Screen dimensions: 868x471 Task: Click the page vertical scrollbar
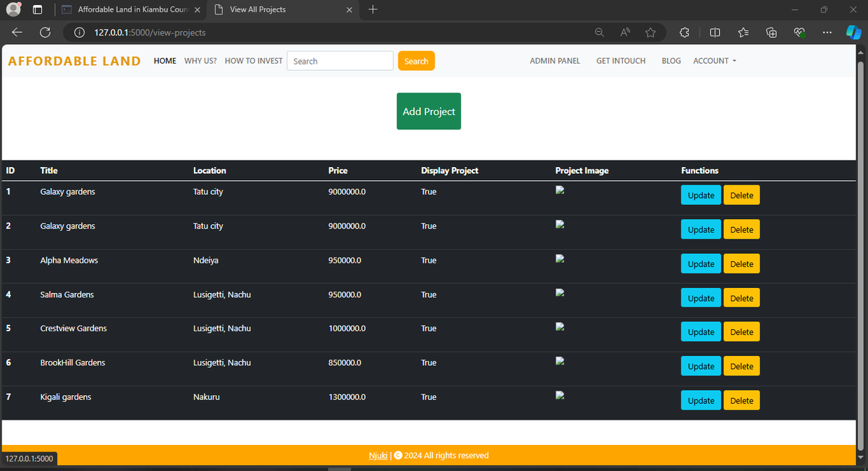point(861,255)
